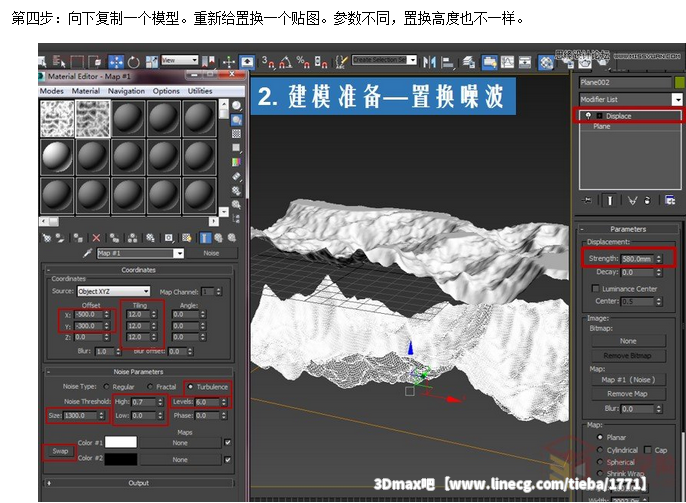This screenshot has height=503, width=686.
Task: Click Make Unique icon under modifier stack
Action: 632,200
